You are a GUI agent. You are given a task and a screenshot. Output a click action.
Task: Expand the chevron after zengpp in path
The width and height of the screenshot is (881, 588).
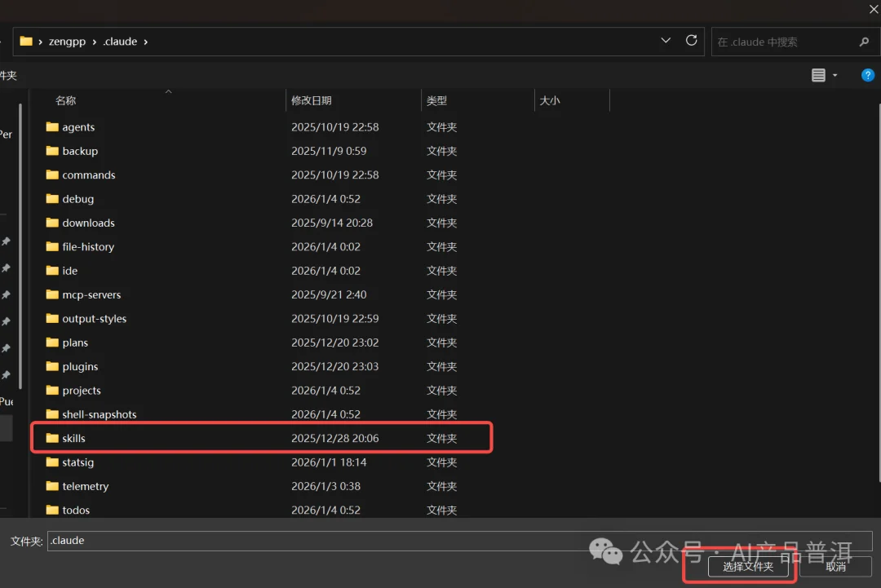pos(94,42)
